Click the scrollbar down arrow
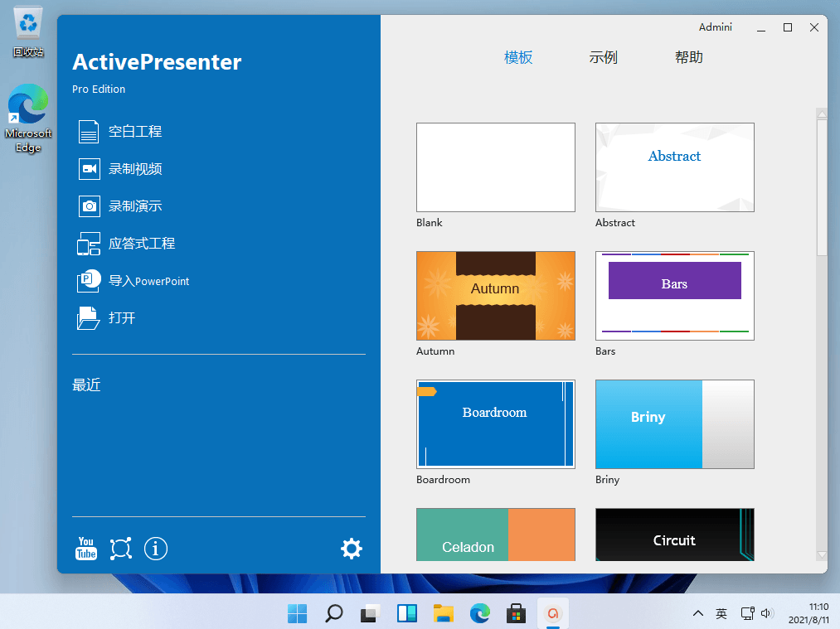 [822, 556]
